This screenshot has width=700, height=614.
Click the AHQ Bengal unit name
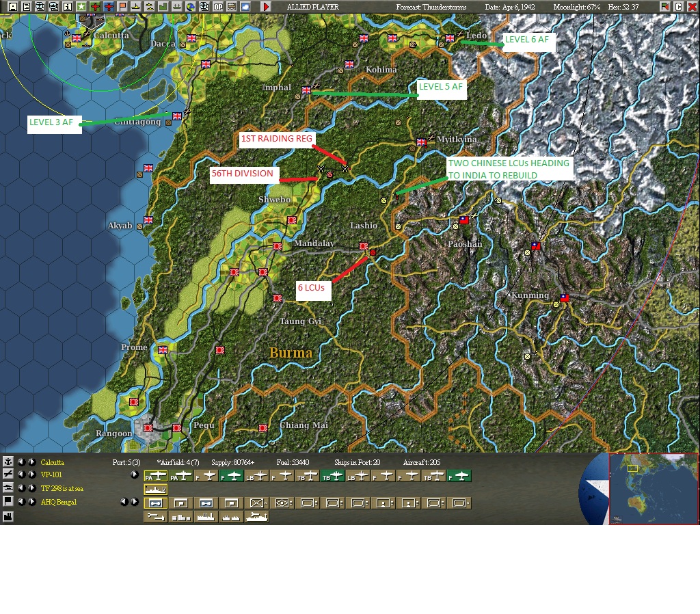coord(59,502)
